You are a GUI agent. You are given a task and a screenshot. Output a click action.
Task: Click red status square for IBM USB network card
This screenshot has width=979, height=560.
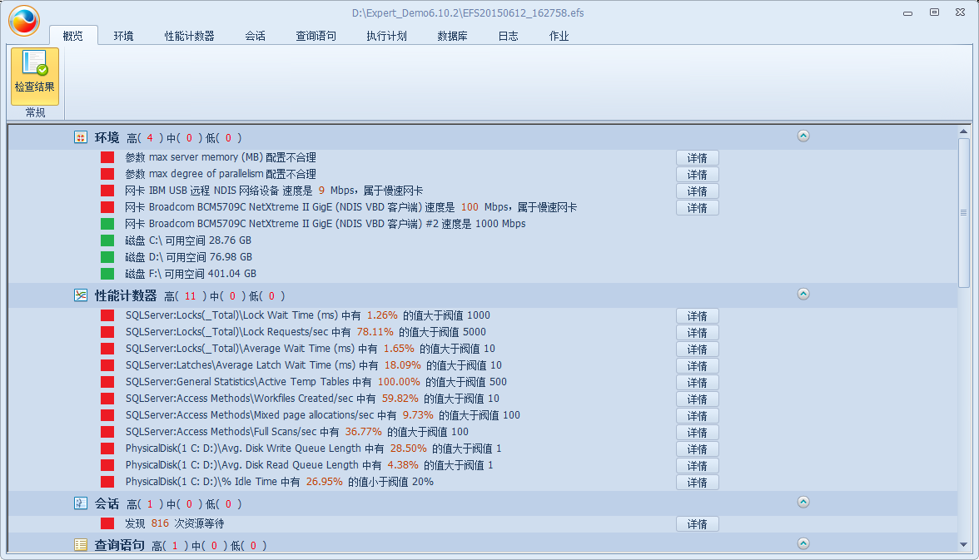click(107, 191)
